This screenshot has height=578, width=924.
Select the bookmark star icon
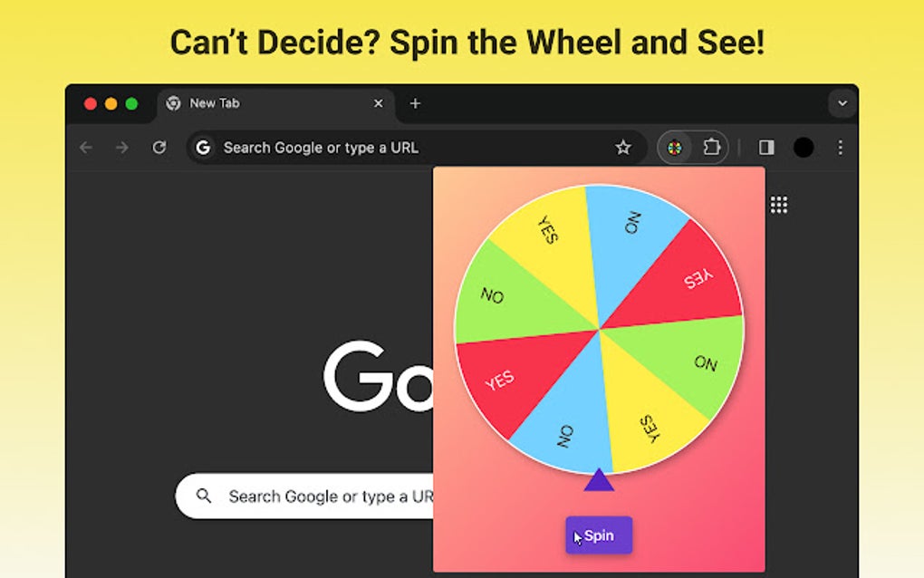point(623,146)
